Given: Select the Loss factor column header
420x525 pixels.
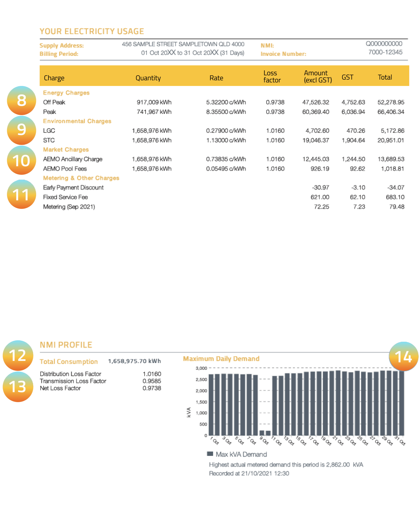Looking at the screenshot, I should [x=272, y=76].
